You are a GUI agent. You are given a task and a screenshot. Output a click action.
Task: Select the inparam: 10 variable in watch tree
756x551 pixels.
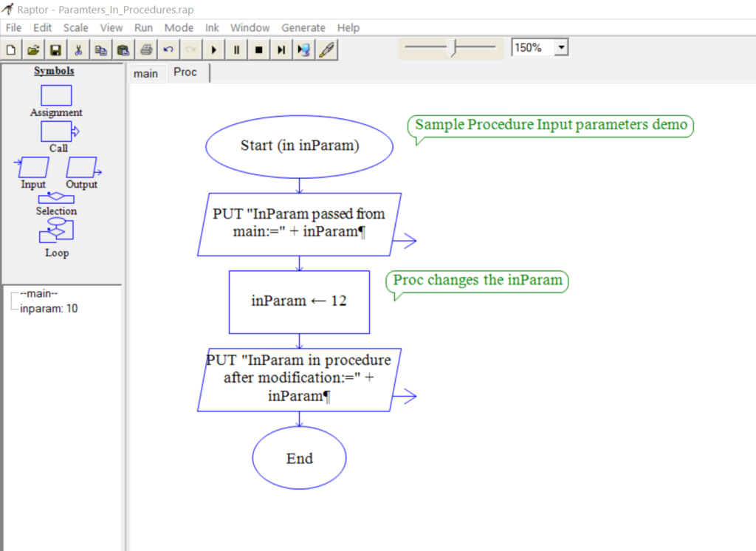(x=49, y=309)
